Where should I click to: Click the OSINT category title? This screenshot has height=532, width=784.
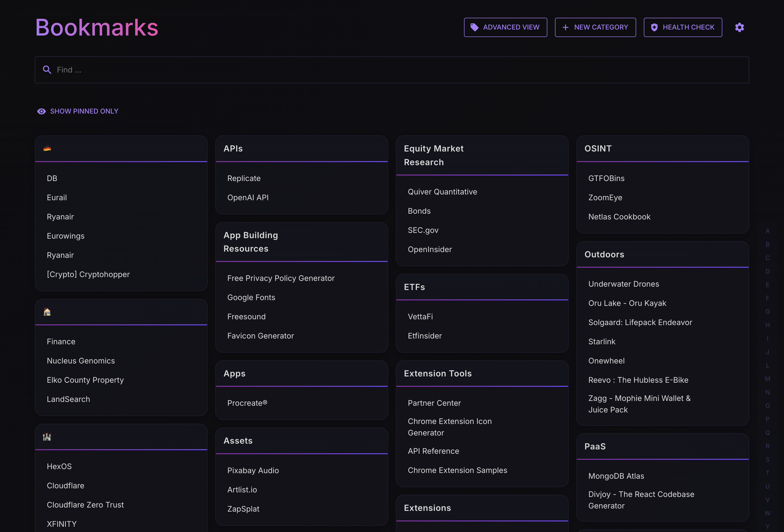click(x=598, y=149)
